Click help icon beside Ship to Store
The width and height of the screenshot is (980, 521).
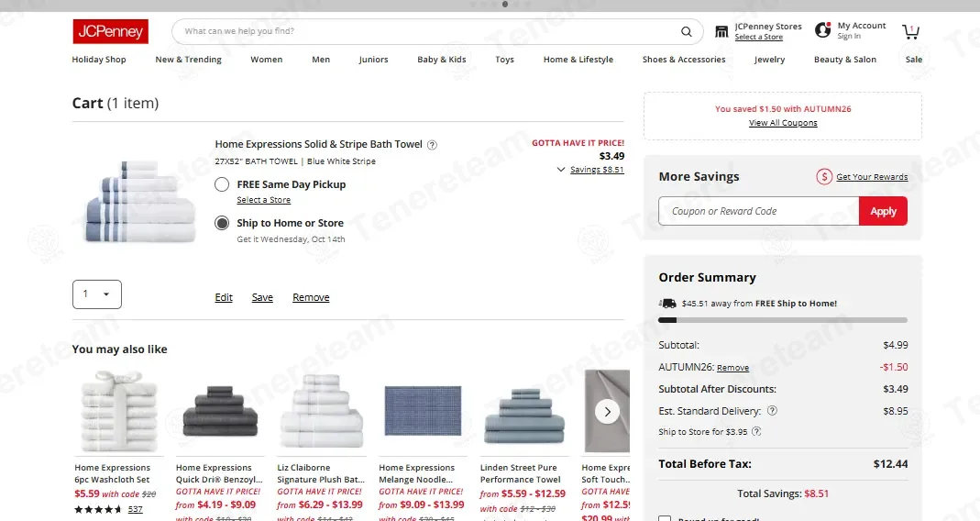(x=756, y=431)
